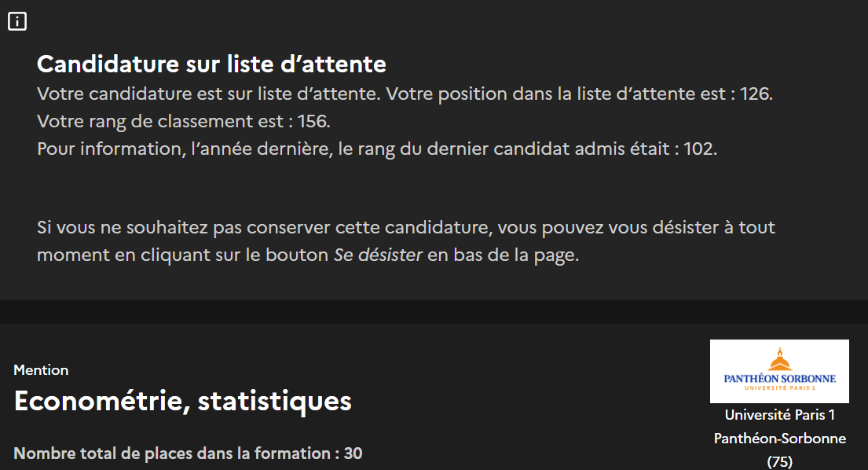Click the "Université Paris 1" caption text
868x470 pixels.
point(779,414)
